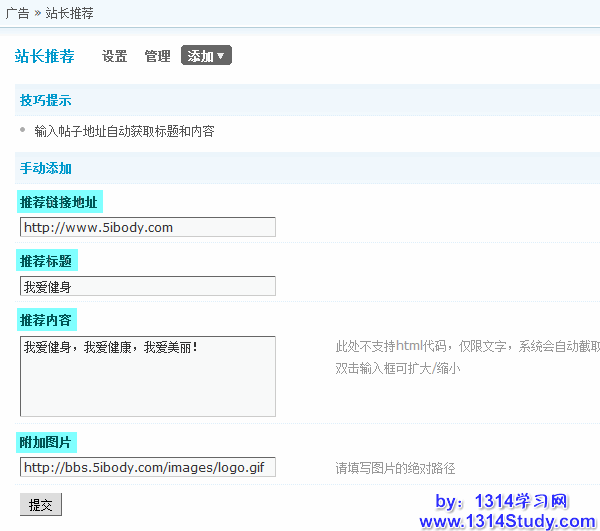Image resolution: width=600 pixels, height=531 pixels.
Task: Focus the http://www.5ibody.com link address input
Action: 147,227
